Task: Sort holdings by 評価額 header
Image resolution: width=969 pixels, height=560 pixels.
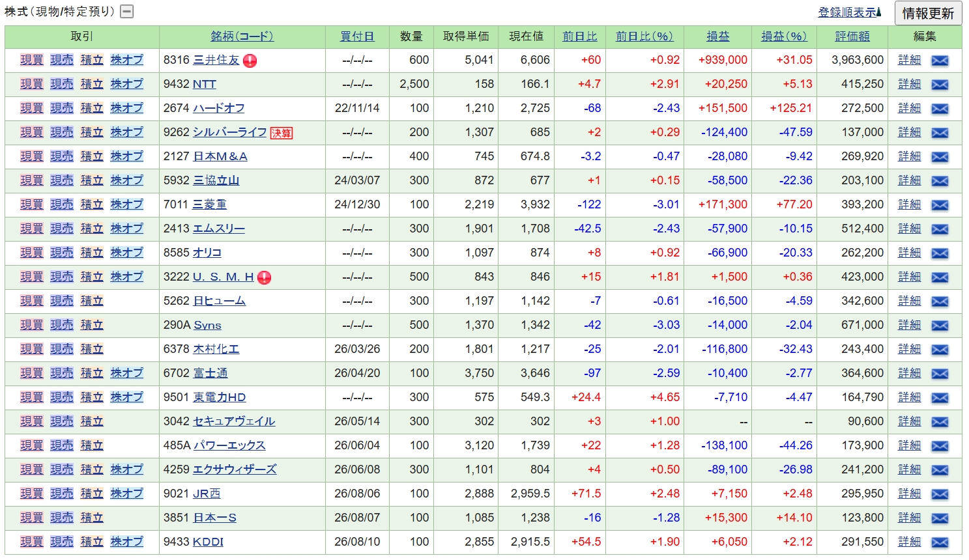Action: 852,36
